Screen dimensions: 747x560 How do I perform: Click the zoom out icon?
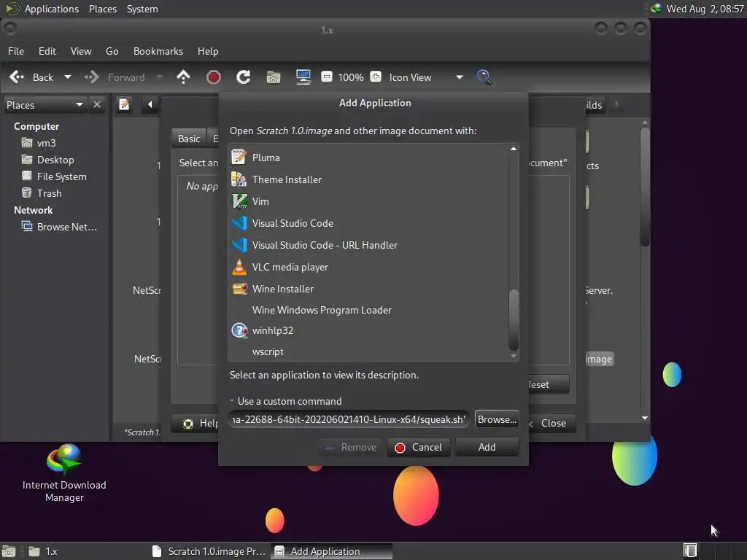click(x=326, y=77)
